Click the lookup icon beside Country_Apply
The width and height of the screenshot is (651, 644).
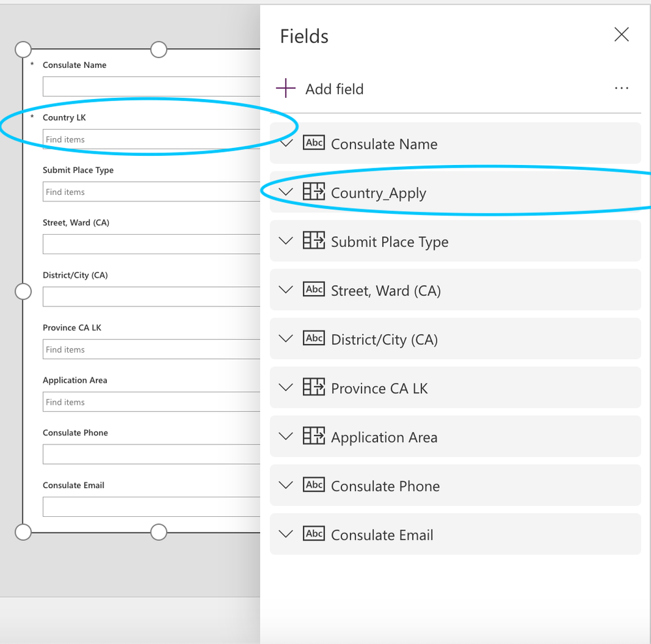pyautogui.click(x=314, y=192)
